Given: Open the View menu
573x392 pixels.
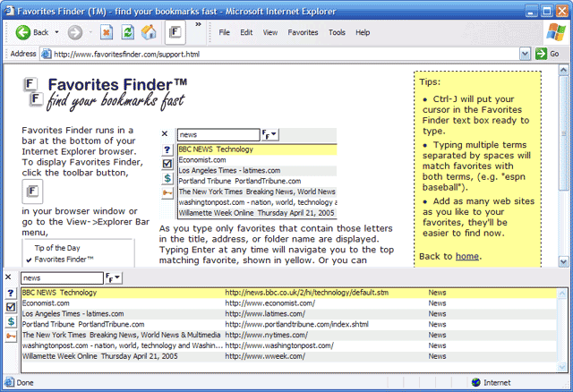Looking at the screenshot, I should coord(270,32).
